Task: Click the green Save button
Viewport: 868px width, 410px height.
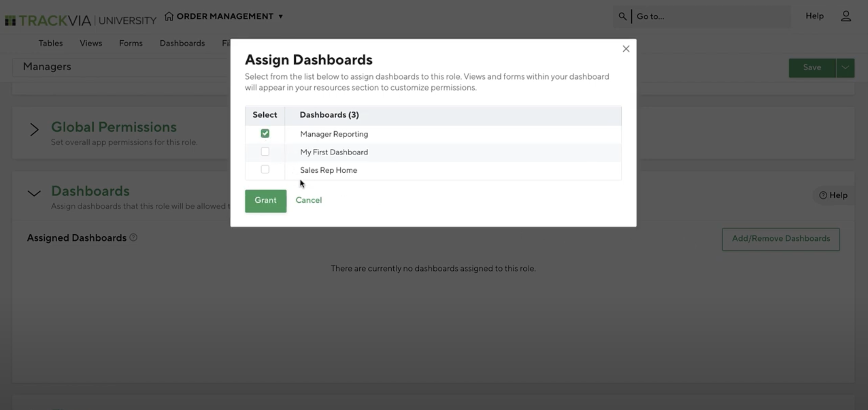Action: (812, 68)
